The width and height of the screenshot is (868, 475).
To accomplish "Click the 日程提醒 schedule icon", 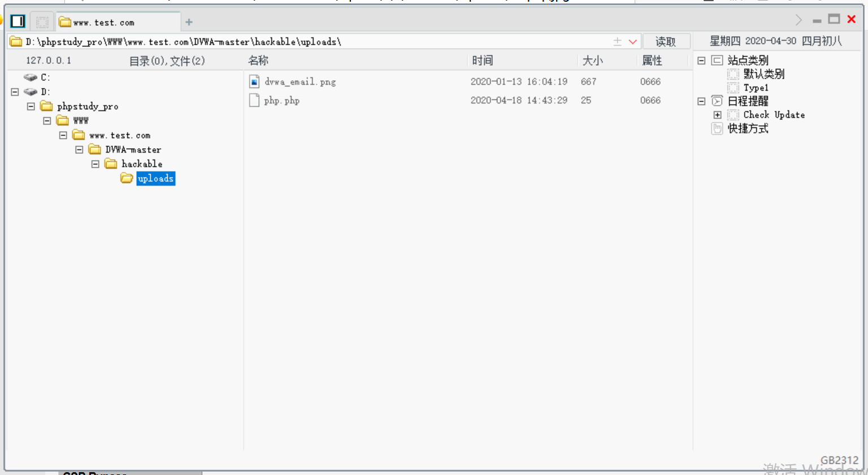I will pyautogui.click(x=717, y=101).
